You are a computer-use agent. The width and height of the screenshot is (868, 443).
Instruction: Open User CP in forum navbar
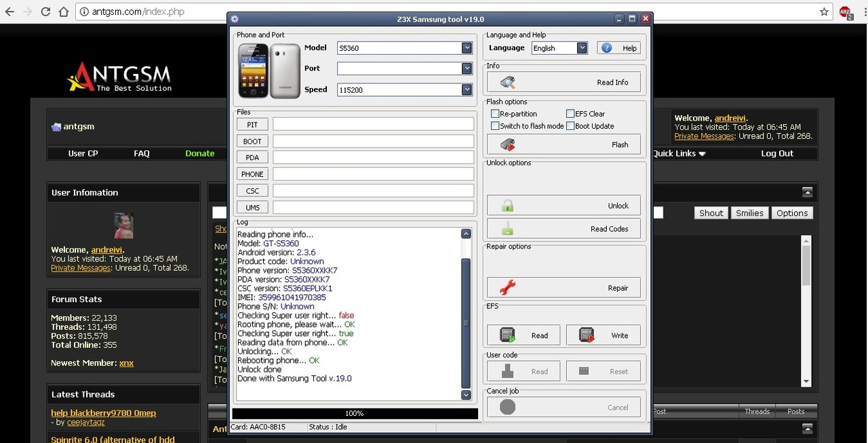[x=83, y=154]
